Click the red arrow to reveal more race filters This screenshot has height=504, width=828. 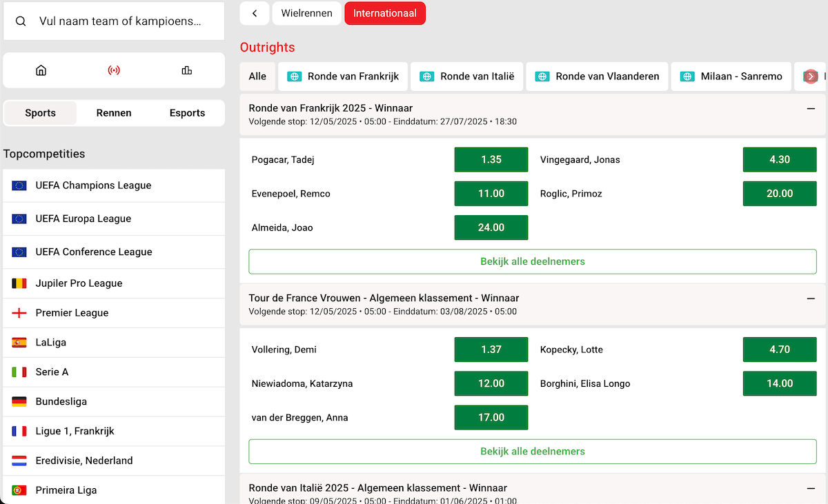[x=809, y=76]
